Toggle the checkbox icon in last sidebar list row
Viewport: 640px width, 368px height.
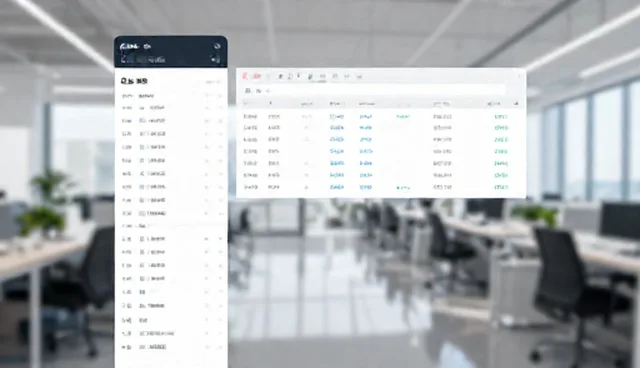[x=142, y=347]
